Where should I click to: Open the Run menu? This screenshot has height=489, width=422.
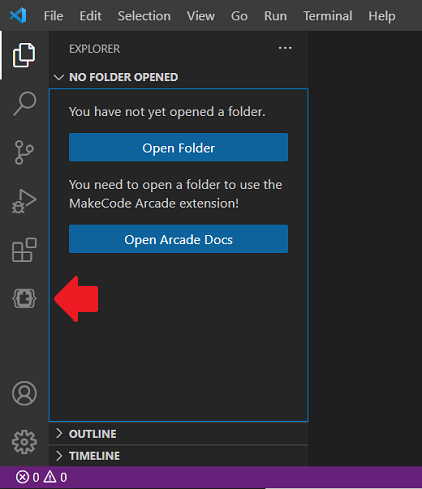(x=275, y=16)
